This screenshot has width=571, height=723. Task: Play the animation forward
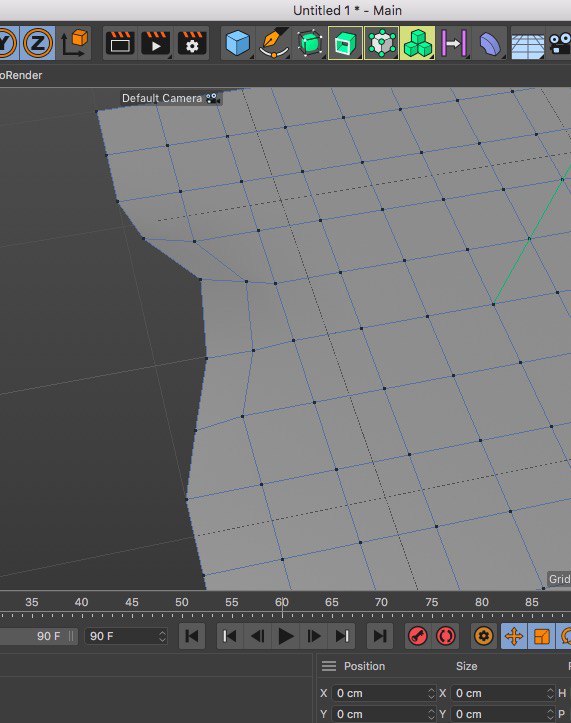coord(286,636)
